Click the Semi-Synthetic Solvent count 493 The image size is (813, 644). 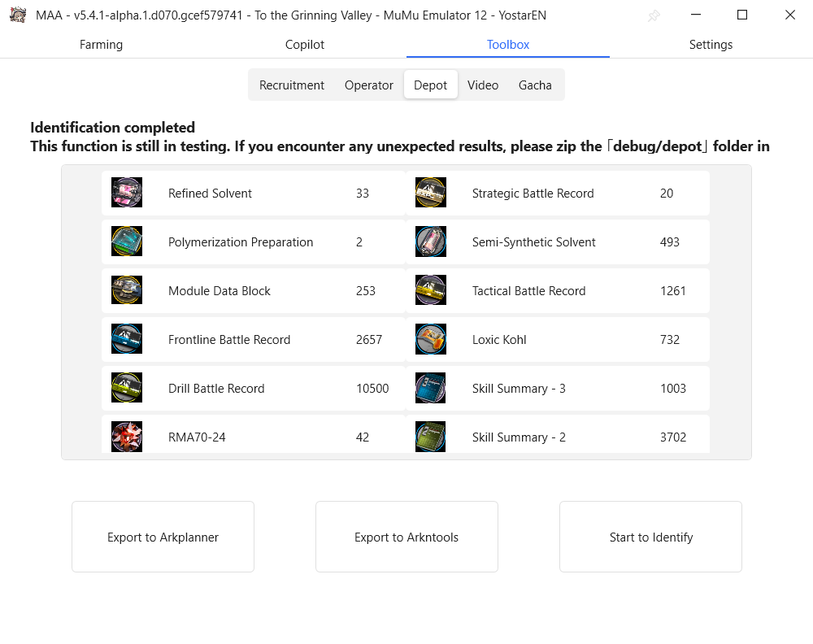(669, 242)
